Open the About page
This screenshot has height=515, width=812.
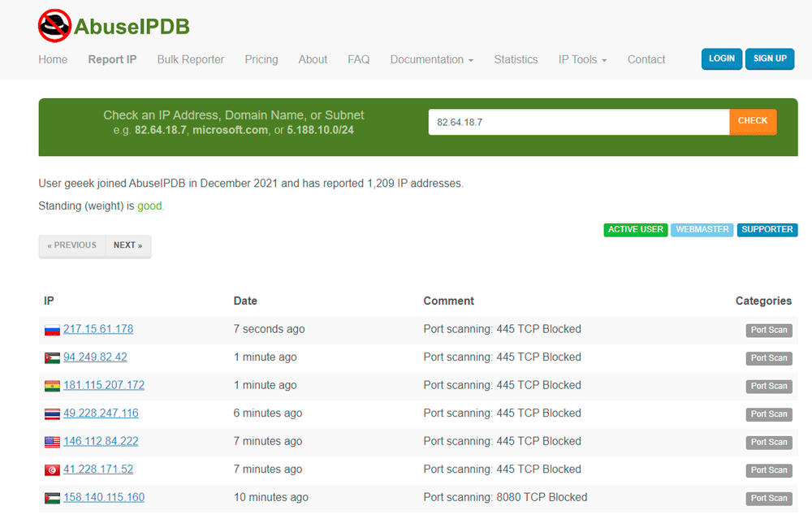point(313,59)
